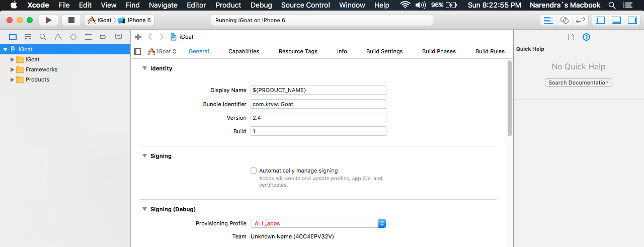Open the Project navigator folder icon
The width and height of the screenshot is (644, 247).
(x=13, y=37)
